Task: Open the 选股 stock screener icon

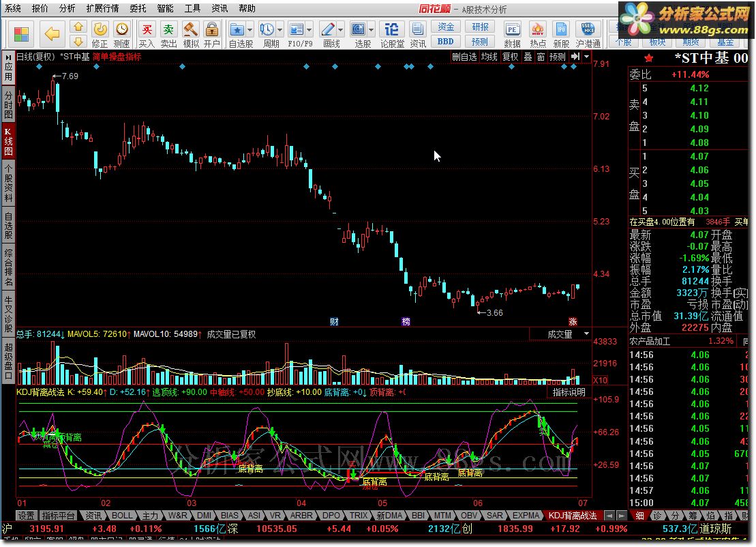Action: pos(359,30)
